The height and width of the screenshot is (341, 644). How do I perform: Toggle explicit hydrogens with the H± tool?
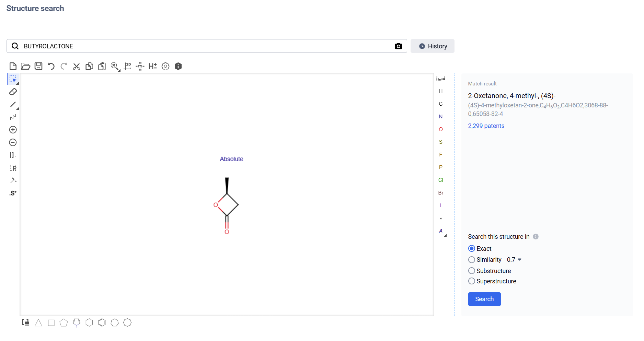152,66
